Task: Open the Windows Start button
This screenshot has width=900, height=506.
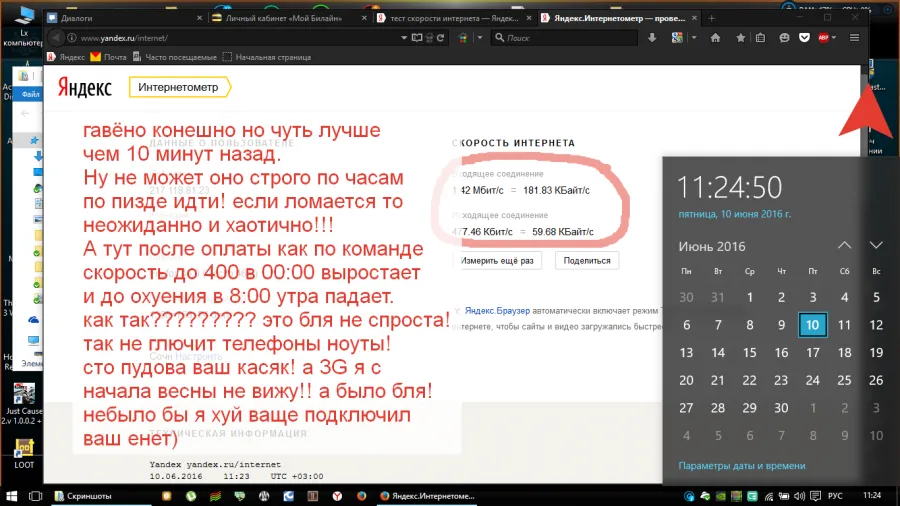Action: click(11, 496)
